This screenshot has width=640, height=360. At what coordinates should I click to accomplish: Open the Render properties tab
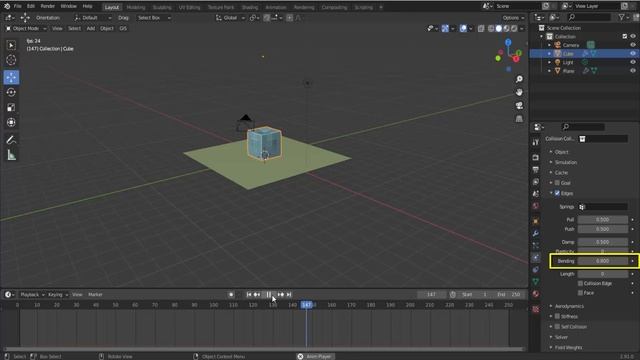[x=536, y=158]
